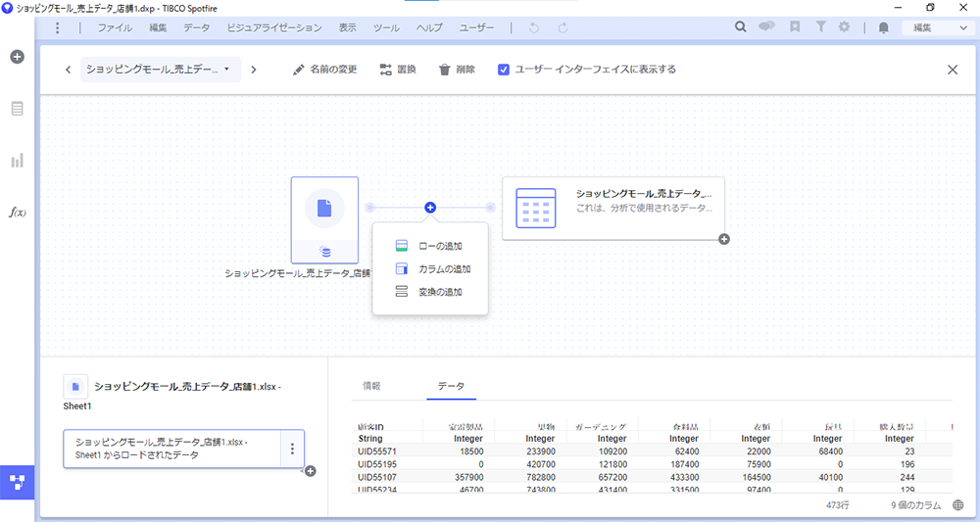Click the UID55571 cell
980x522 pixels.
point(377,451)
